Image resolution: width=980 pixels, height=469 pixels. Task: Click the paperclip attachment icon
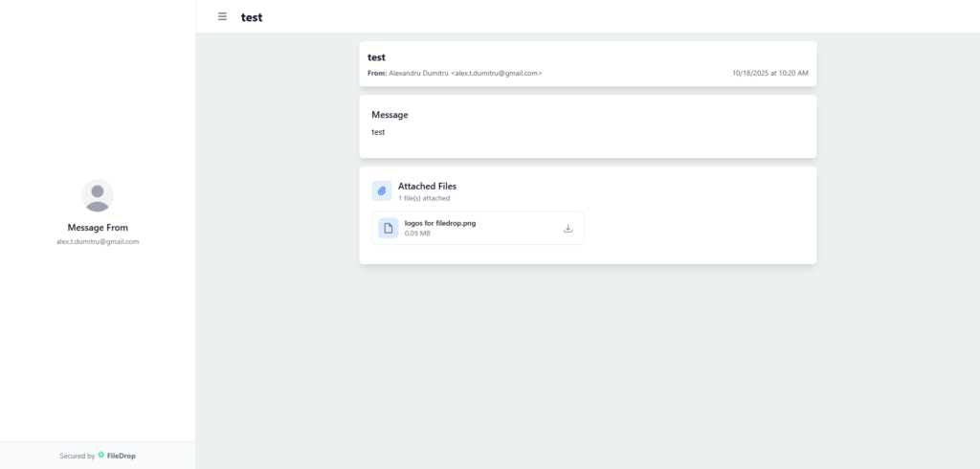coord(381,190)
